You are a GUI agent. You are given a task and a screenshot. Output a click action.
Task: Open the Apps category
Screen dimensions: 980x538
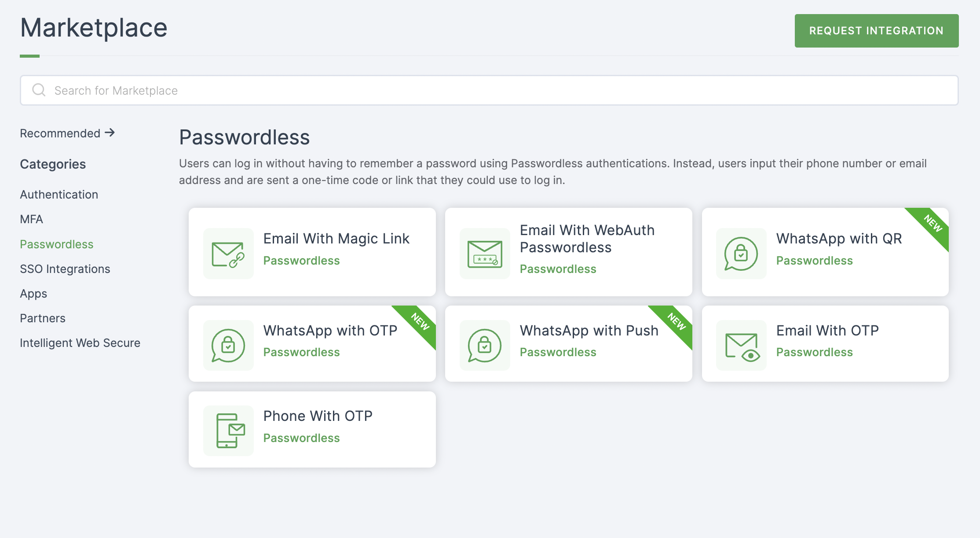coord(33,293)
